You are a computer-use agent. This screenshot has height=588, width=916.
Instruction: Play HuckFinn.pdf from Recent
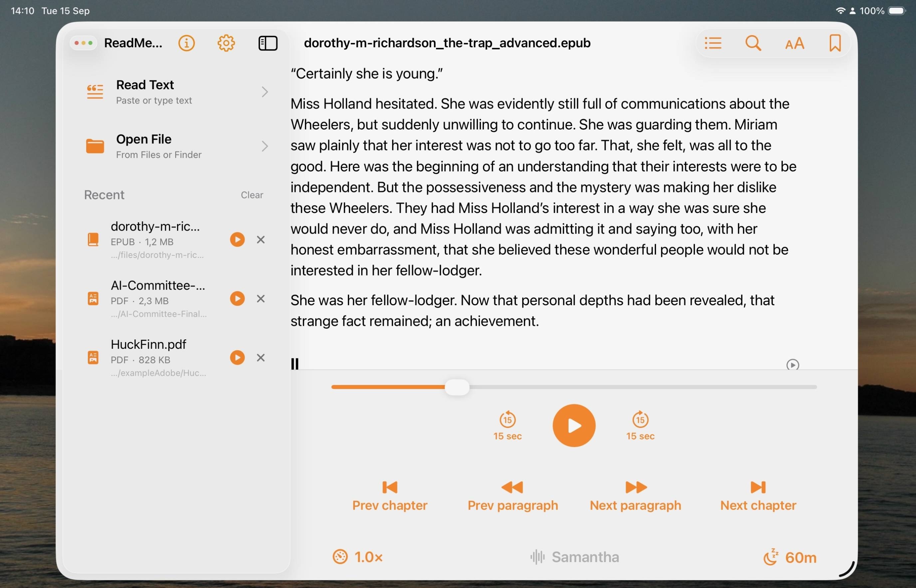[237, 358]
